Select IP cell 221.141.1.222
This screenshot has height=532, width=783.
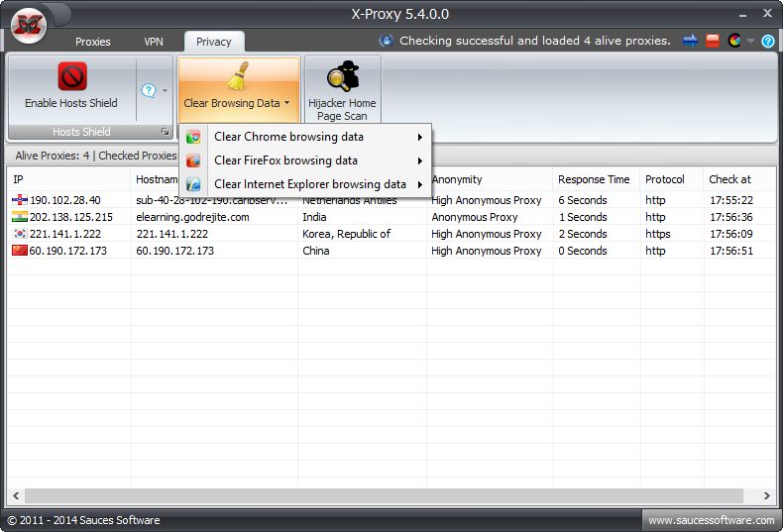pos(65,234)
